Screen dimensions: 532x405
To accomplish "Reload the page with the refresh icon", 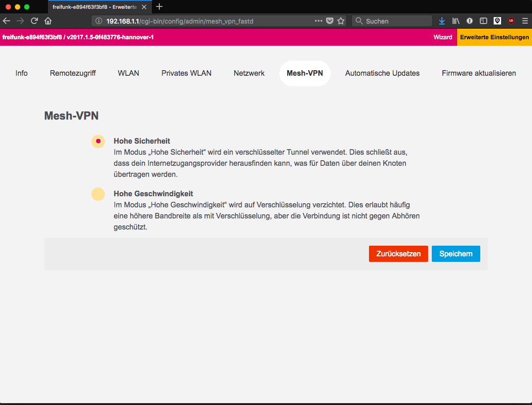I will 34,21.
